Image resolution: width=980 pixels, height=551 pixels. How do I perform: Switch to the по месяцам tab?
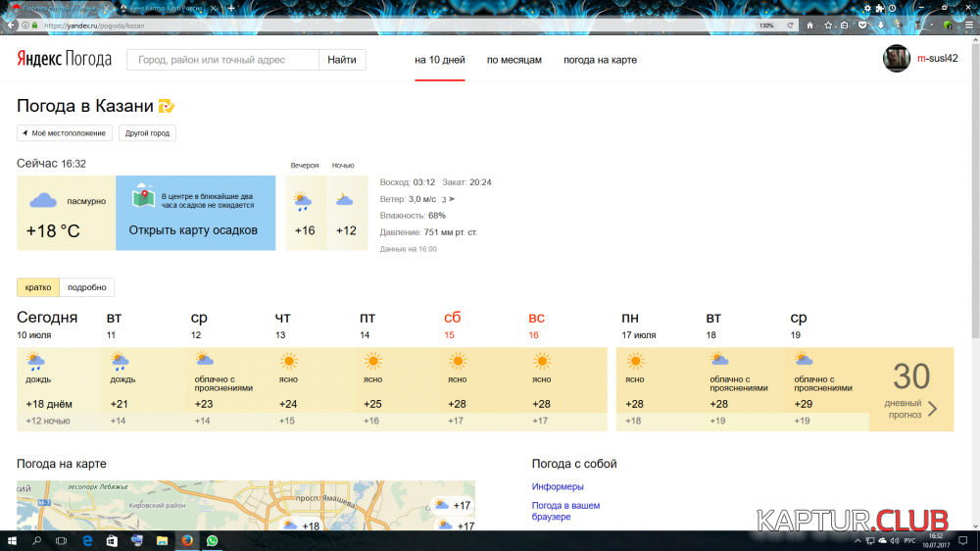point(514,60)
